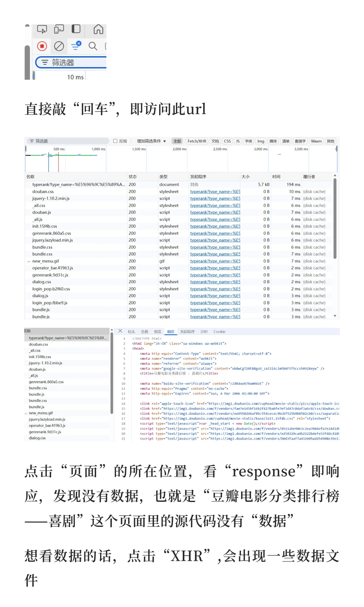The image size is (364, 607).
Task: Click the lower name list scrollbar
Action: click(112, 373)
